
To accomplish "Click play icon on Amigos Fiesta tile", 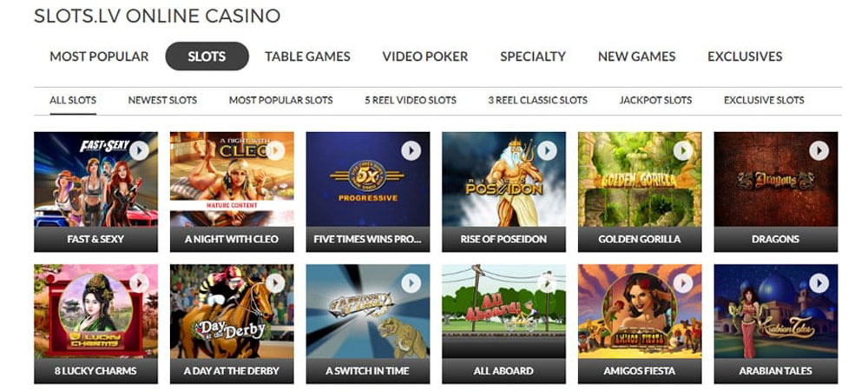I will (683, 283).
